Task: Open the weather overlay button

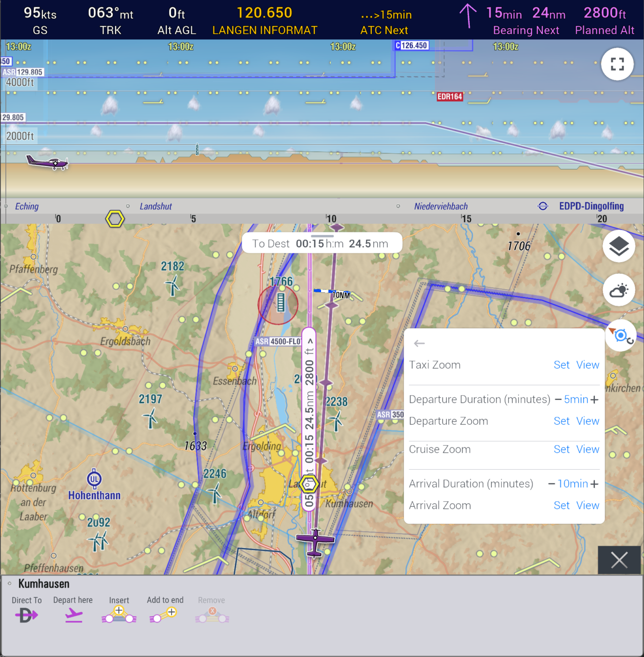Action: 619,291
